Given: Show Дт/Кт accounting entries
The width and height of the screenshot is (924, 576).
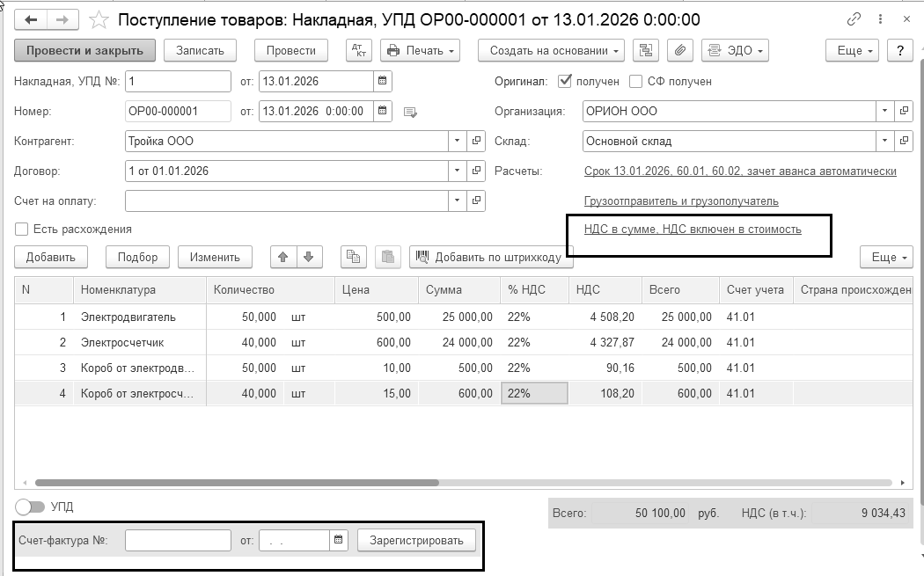Looking at the screenshot, I should point(359,51).
